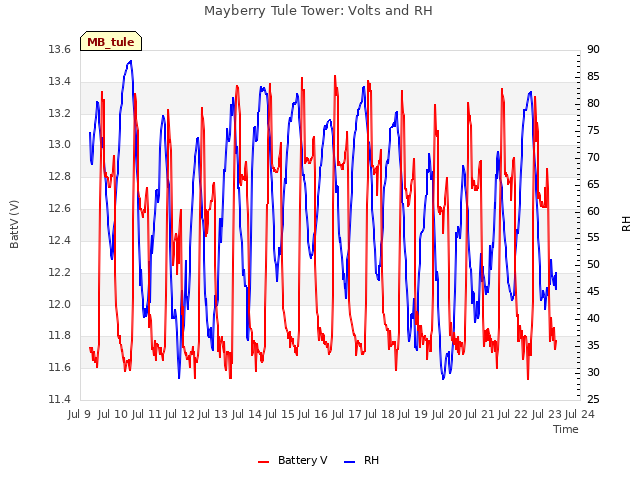The height and width of the screenshot is (480, 640).
Task: Click the blue RH legend swatch
Action: 350,462
